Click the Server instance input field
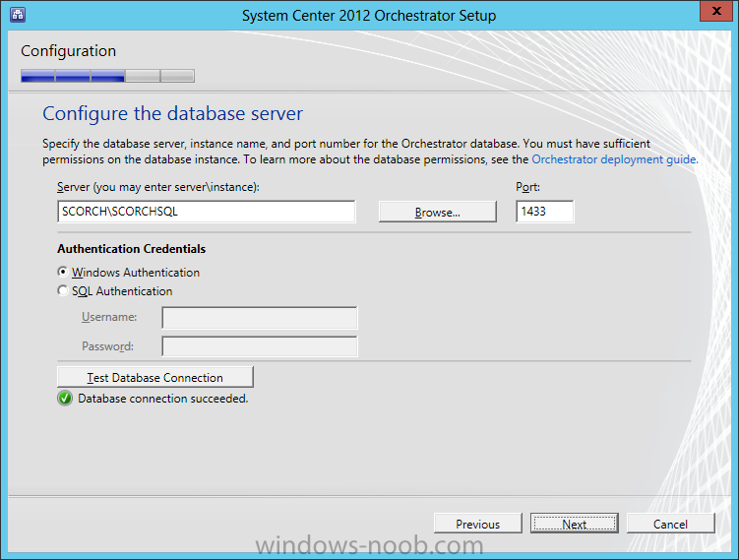Screen dimensions: 739x560 [x=207, y=212]
